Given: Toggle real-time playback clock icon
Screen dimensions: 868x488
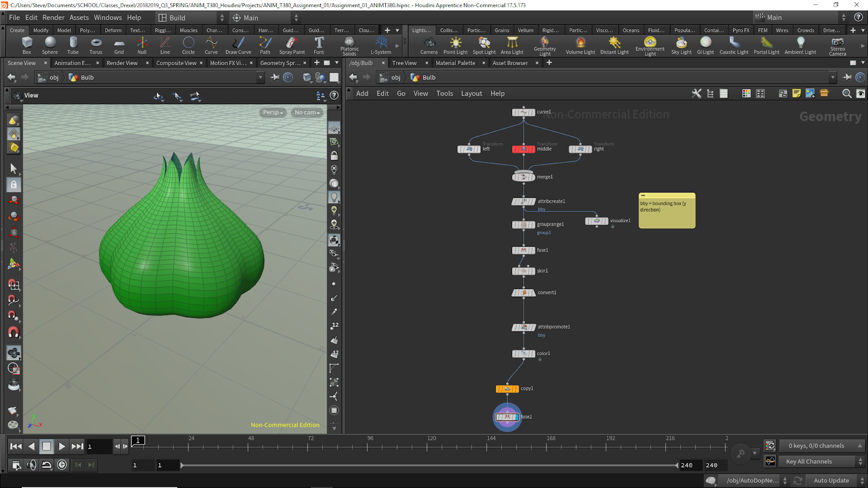Looking at the screenshot, I should pyautogui.click(x=62, y=465).
